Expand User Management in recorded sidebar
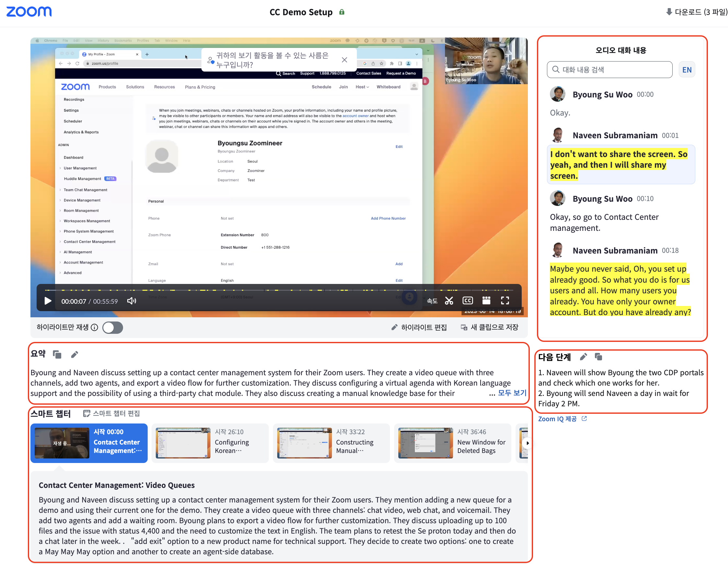Image resolution: width=728 pixels, height=564 pixels. [80, 168]
